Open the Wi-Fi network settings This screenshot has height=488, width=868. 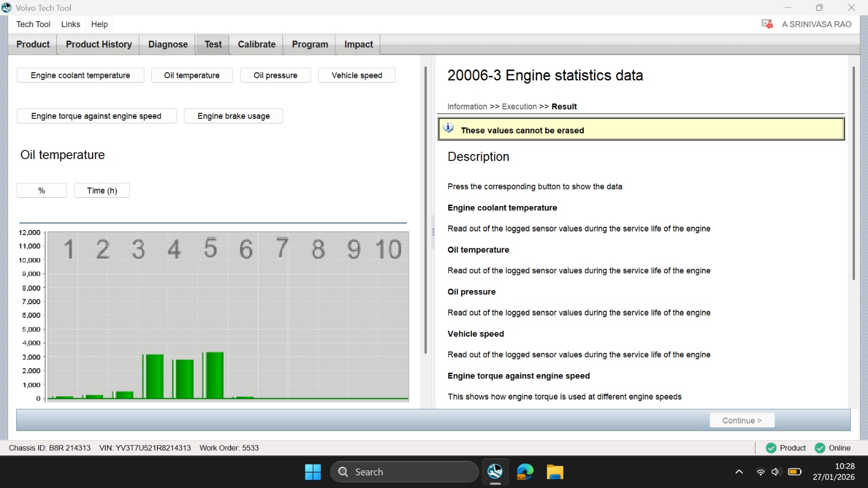[x=761, y=472]
